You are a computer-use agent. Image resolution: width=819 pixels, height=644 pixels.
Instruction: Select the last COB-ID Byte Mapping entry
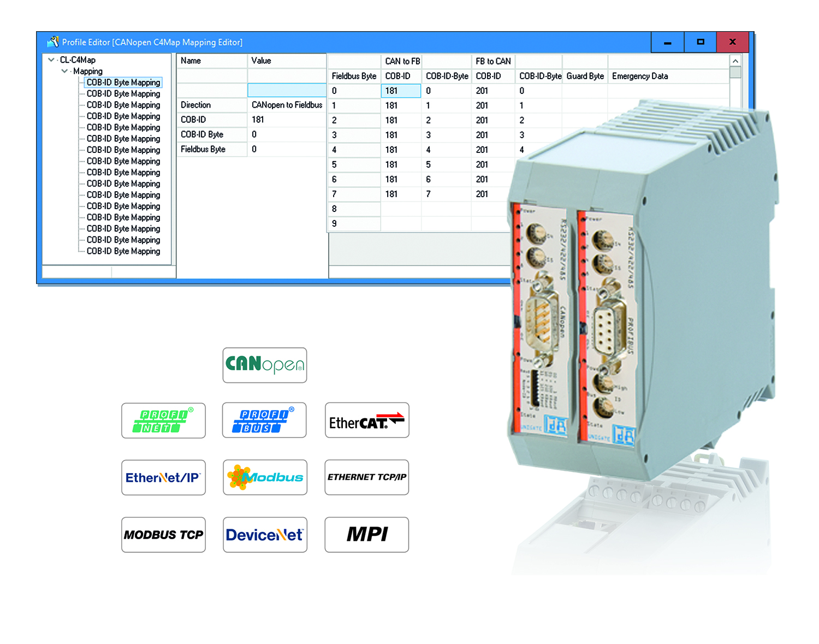pos(122,251)
